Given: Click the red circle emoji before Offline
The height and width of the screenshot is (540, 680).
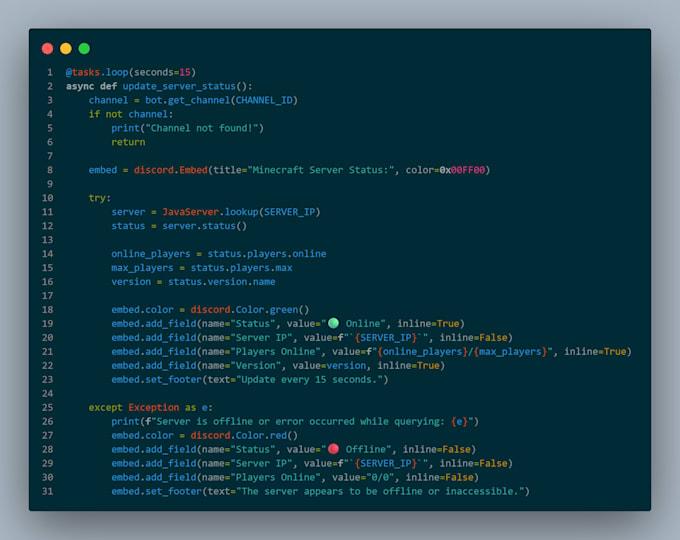Looking at the screenshot, I should coord(333,449).
